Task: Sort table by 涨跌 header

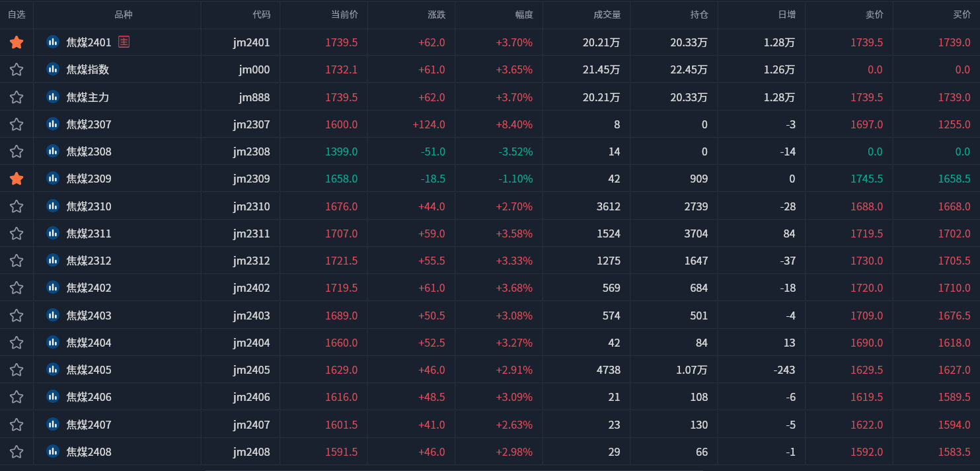Action: [436, 15]
